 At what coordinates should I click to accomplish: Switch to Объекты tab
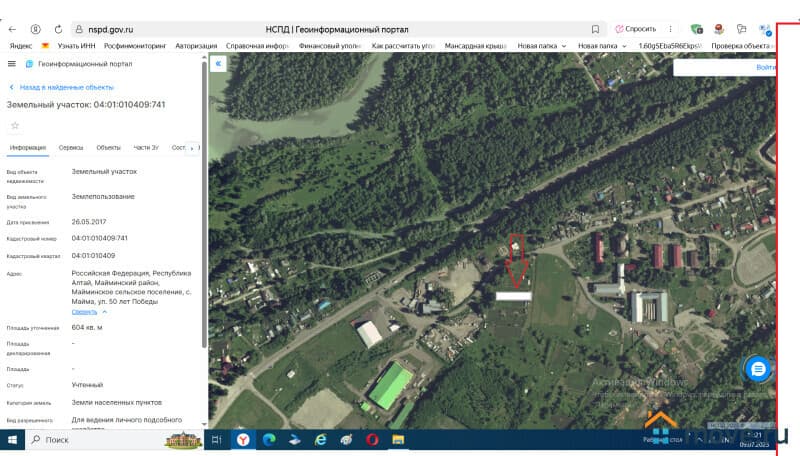[x=108, y=148]
